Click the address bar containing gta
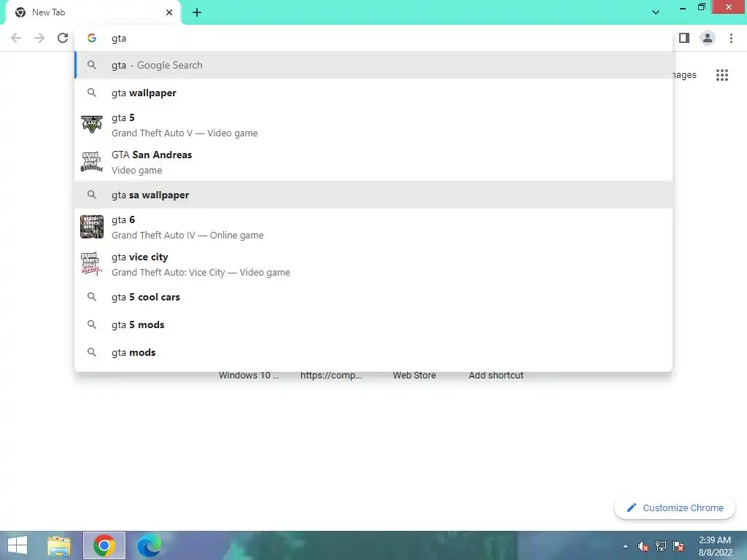Image resolution: width=747 pixels, height=560 pixels. (373, 38)
